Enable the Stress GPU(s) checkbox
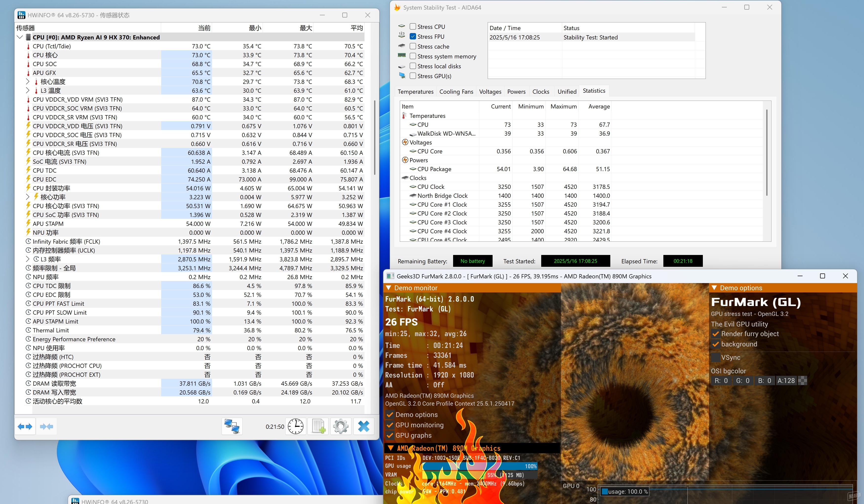Image resolution: width=864 pixels, height=504 pixels. pyautogui.click(x=413, y=76)
